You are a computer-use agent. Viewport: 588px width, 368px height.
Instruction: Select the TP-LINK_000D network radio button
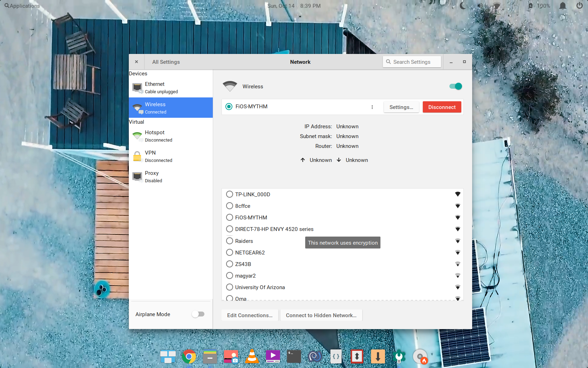(x=230, y=194)
